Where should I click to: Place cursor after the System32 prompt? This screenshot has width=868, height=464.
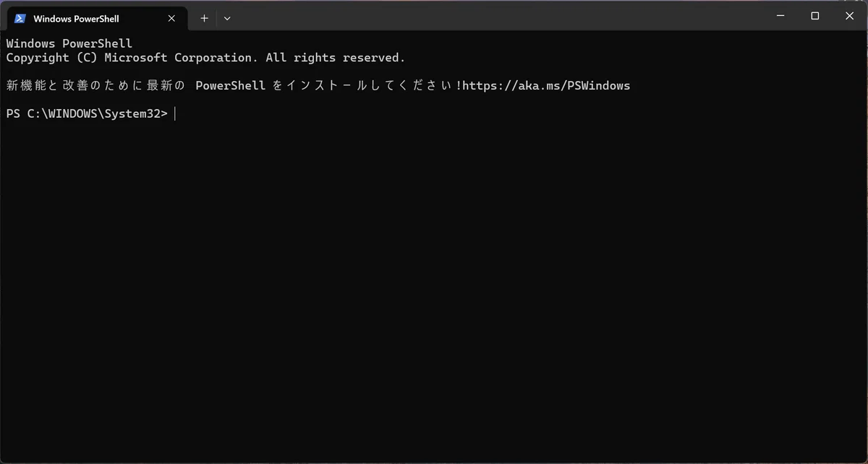[175, 113]
